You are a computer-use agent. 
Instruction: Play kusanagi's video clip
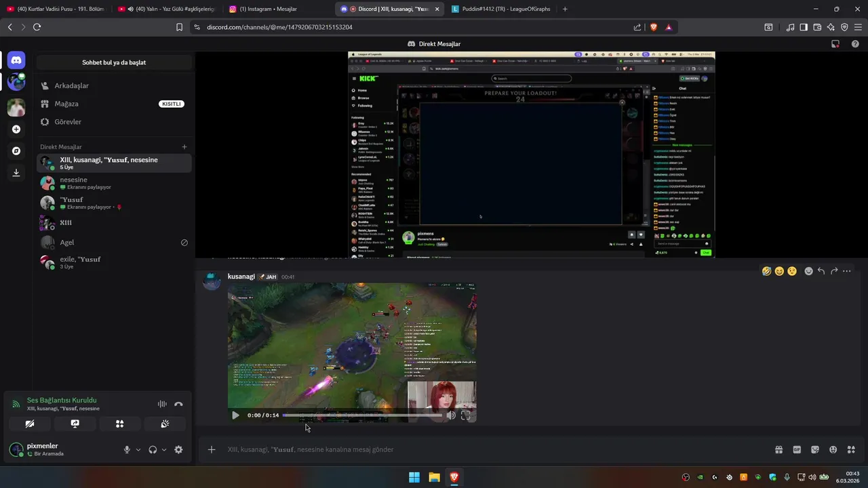click(x=235, y=415)
